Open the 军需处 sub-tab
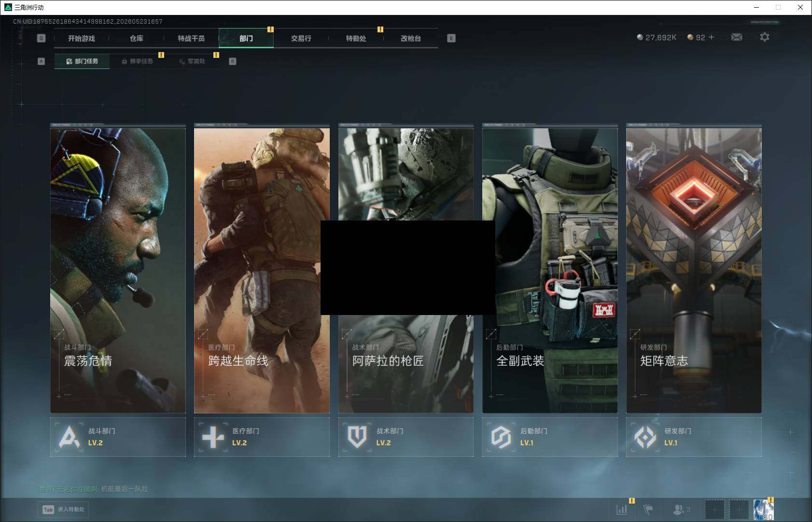The image size is (812, 522). pos(192,61)
